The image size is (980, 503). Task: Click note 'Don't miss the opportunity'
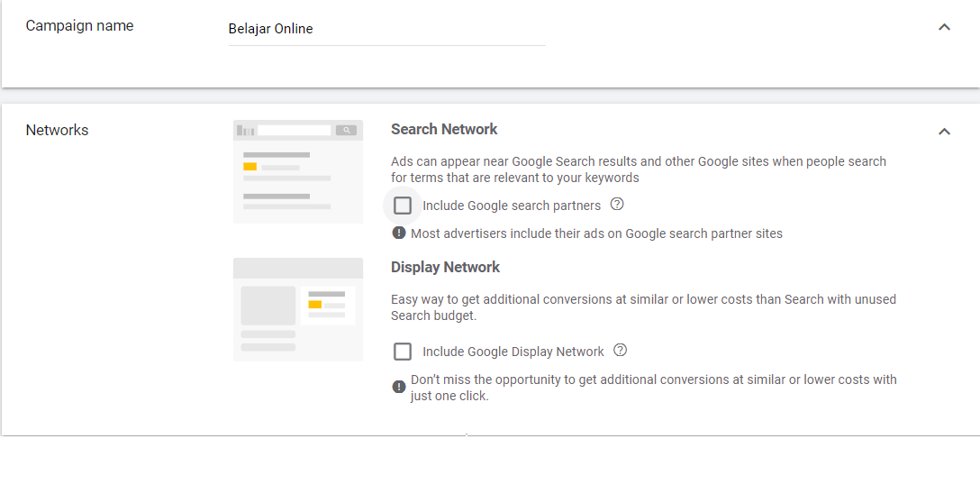click(654, 388)
